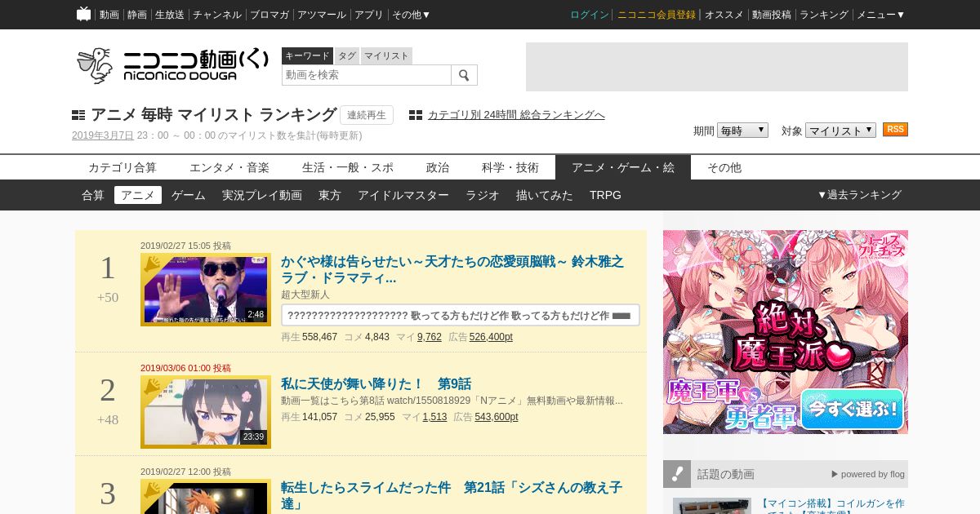The width and height of the screenshot is (980, 514).
Task: Expand the メニュー▼ menu
Action: pyautogui.click(x=880, y=15)
